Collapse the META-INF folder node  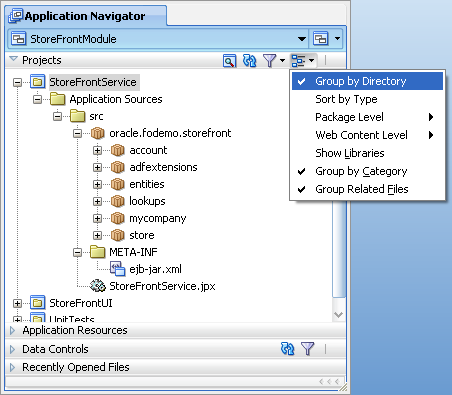tap(77, 253)
